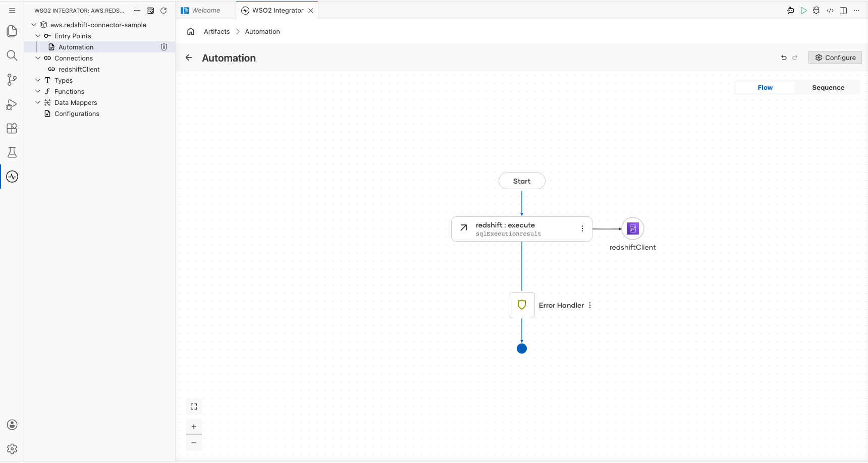Add new artifact with plus icon
This screenshot has height=463, width=868.
tap(137, 10)
